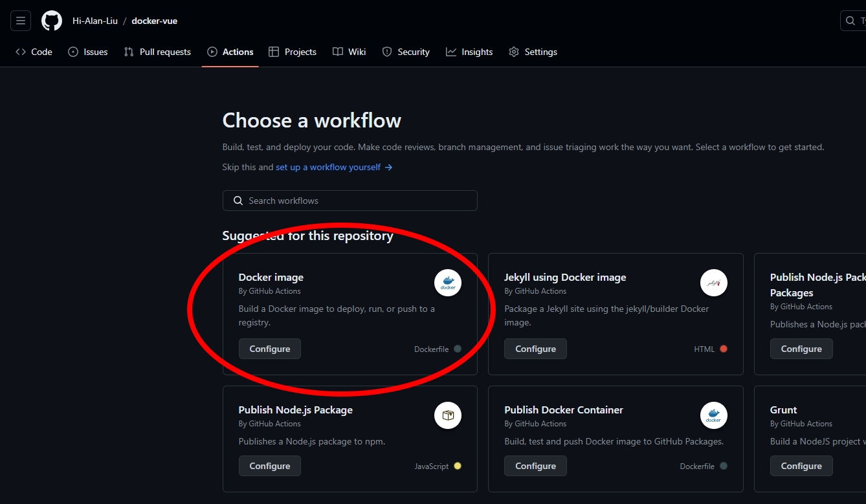Click the package box icon on Publish Node.js Package card
866x504 pixels.
(448, 415)
